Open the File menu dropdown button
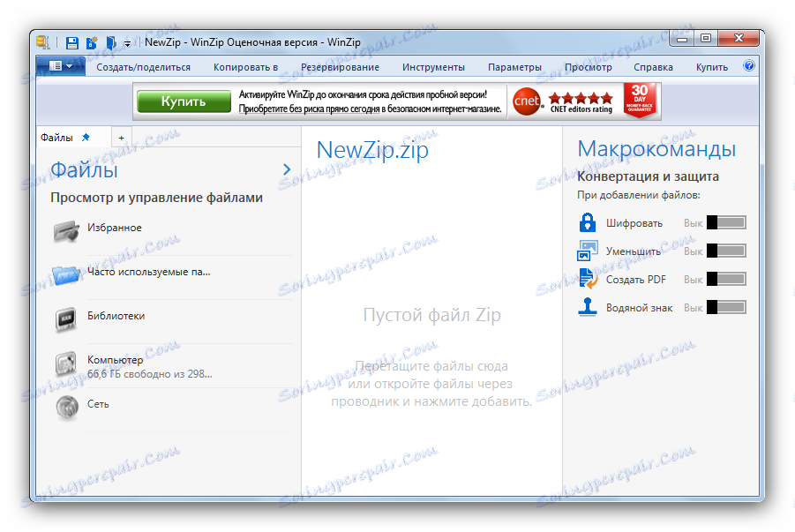 pos(60,65)
